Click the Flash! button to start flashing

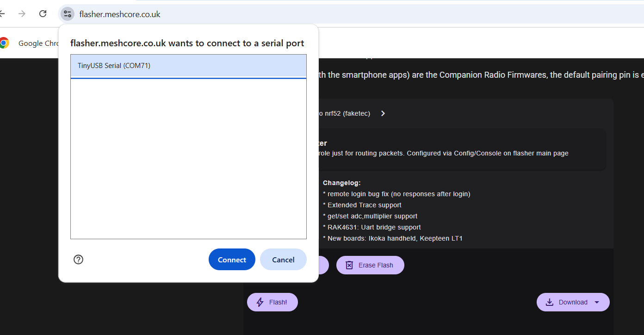click(x=272, y=302)
